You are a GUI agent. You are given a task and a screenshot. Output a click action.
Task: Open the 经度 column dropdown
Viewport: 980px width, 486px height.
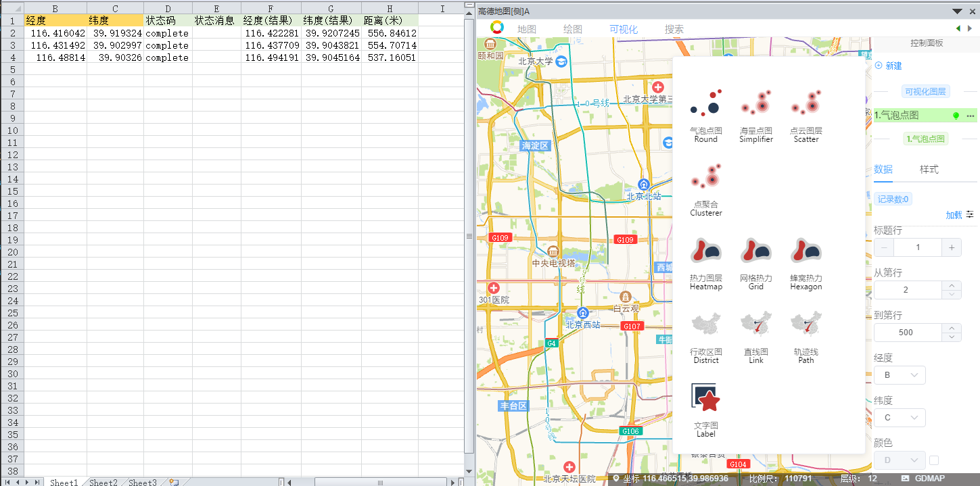[900, 375]
